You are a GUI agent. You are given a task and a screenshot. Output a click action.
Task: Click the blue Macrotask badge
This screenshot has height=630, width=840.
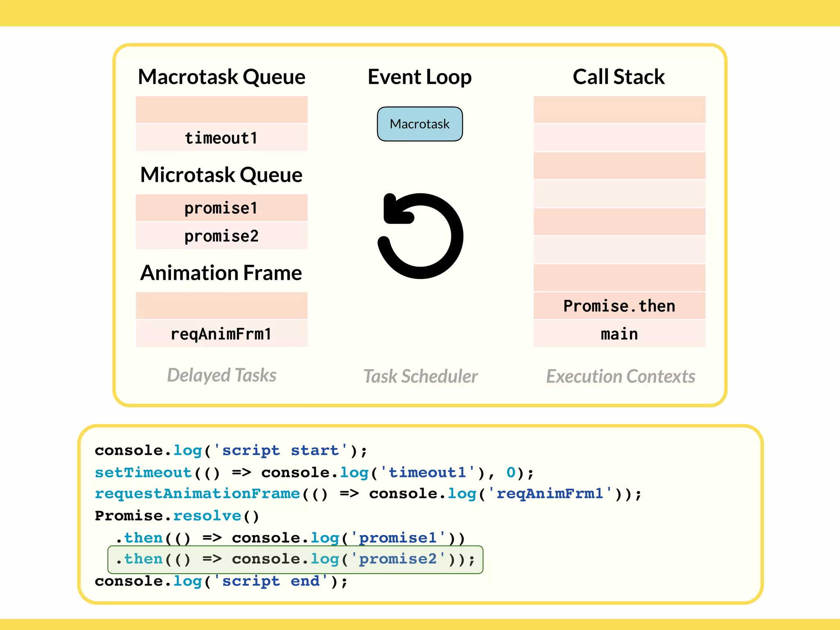pos(420,124)
